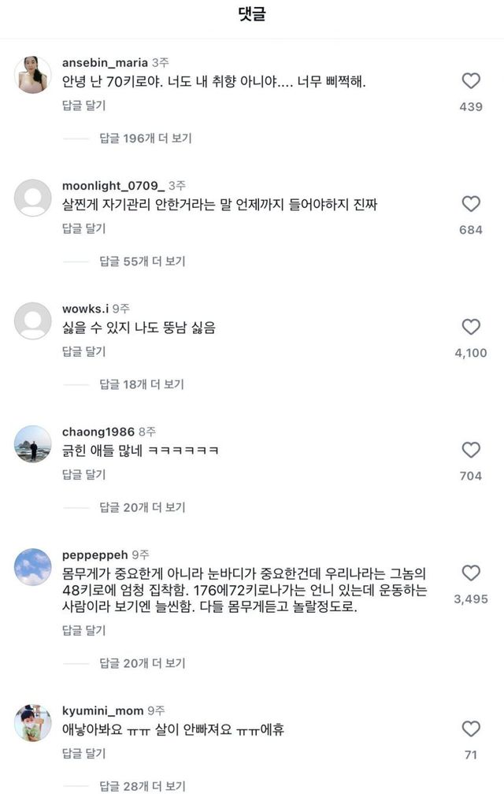The height and width of the screenshot is (812, 504).
Task: Click the 댓글 header title
Action: coord(252,16)
